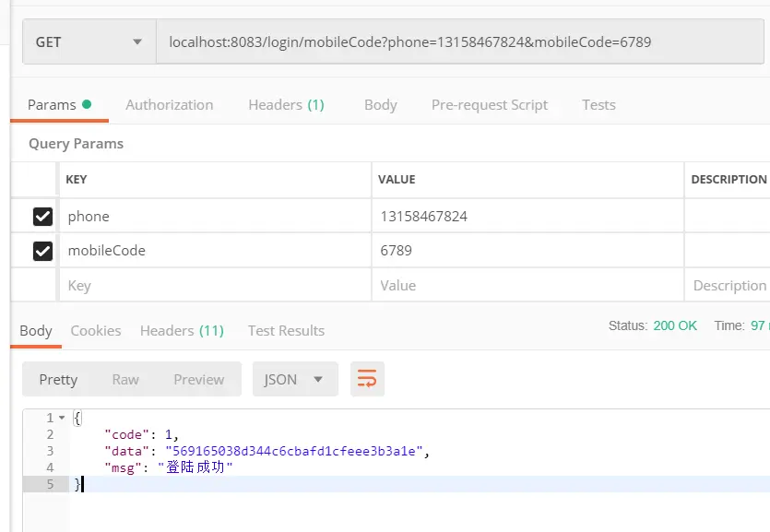This screenshot has width=770, height=532.
Task: Open the Test Results tab
Action: (286, 330)
